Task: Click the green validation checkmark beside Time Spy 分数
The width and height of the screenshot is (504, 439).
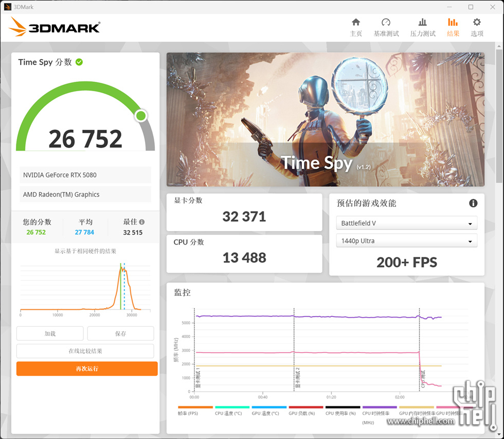Action: click(x=79, y=62)
